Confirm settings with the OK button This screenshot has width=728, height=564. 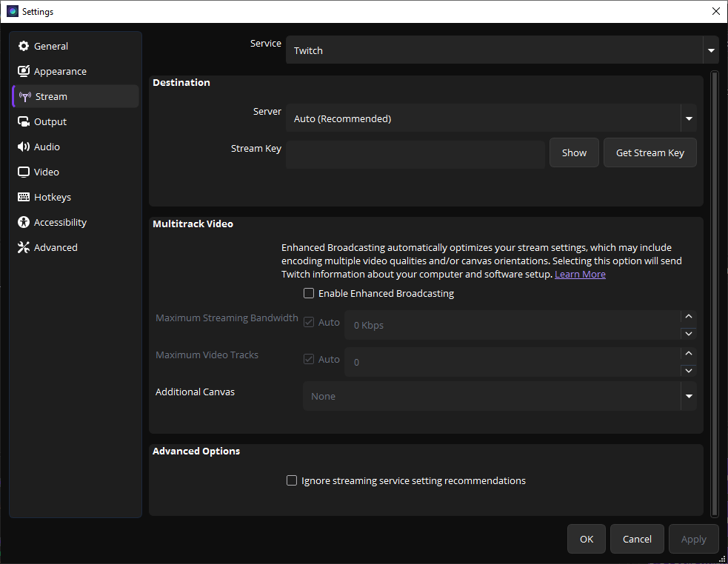(587, 539)
